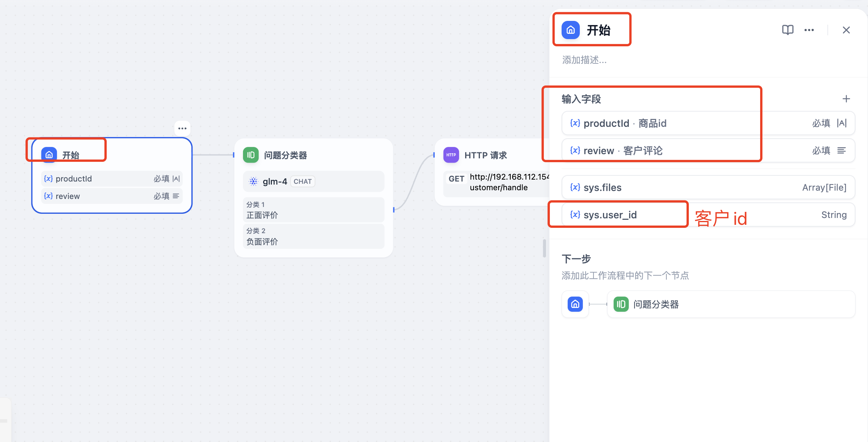
Task: Click the glm-4 model icon in the classifier node
Action: [254, 181]
